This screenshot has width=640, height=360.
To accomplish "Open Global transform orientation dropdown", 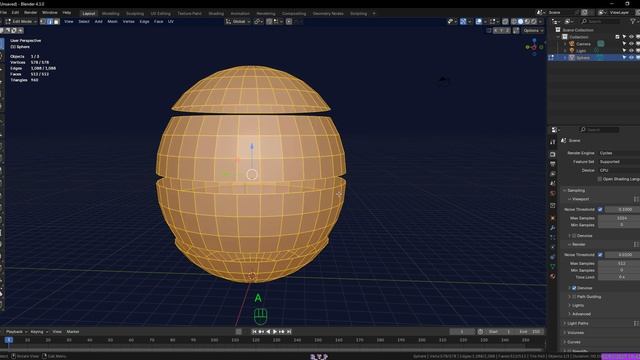I will (x=238, y=21).
